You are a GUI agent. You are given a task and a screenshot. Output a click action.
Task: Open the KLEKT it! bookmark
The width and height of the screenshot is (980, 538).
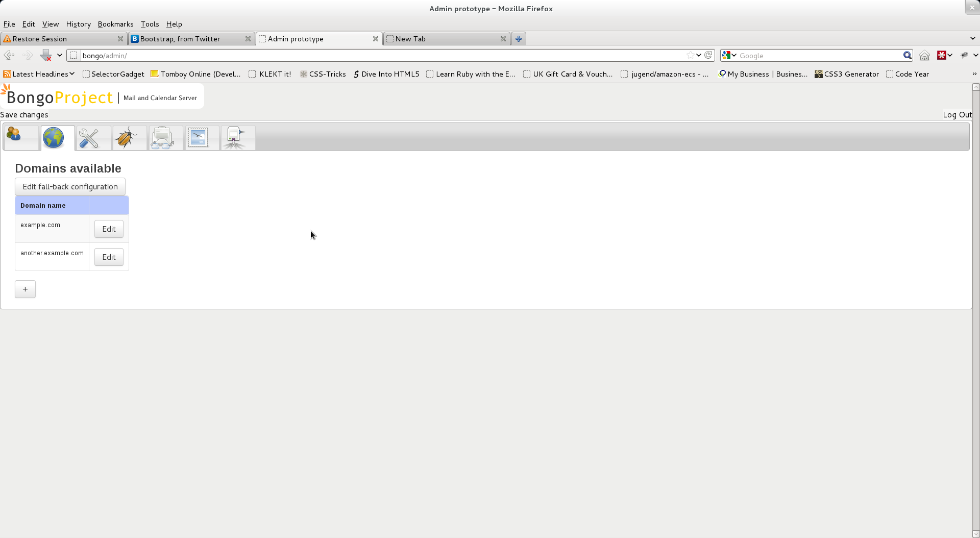(270, 74)
